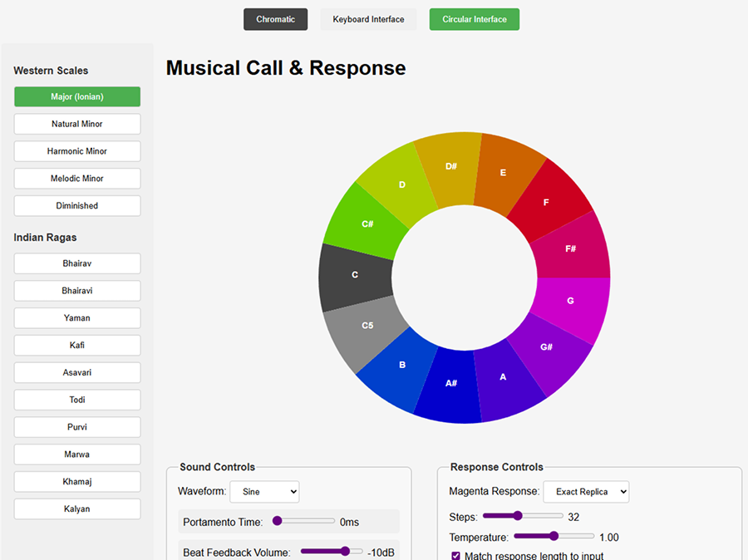Switch to Circular Interface tab
This screenshot has height=560, width=748.
pos(474,19)
